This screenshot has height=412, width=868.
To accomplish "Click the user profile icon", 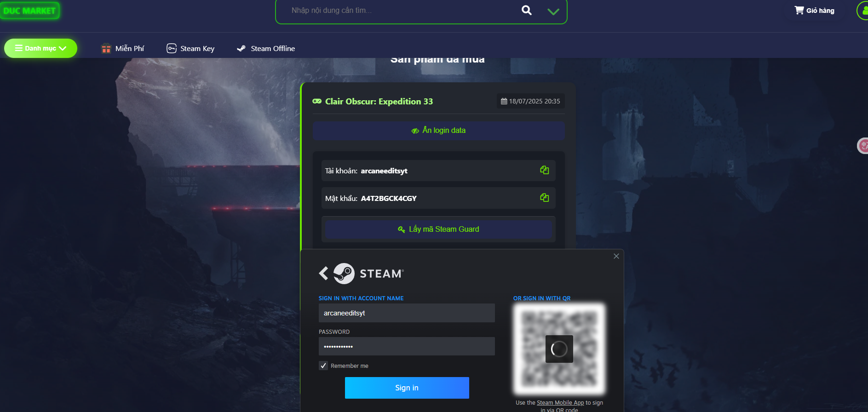I will (863, 10).
